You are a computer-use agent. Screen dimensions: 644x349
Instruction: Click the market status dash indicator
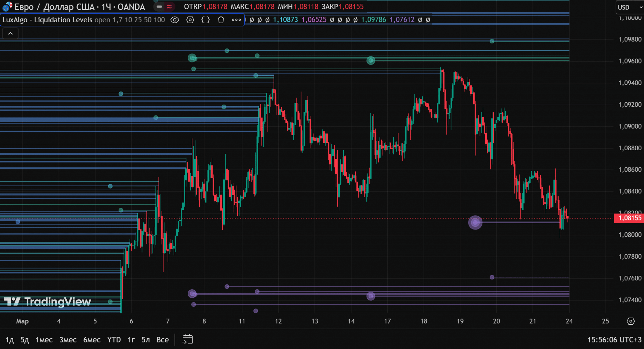159,7
